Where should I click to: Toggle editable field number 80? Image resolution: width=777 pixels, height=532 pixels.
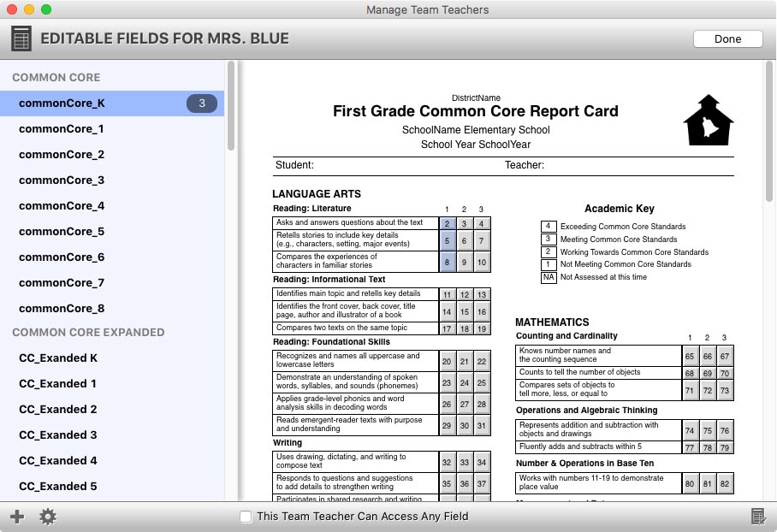(x=690, y=483)
